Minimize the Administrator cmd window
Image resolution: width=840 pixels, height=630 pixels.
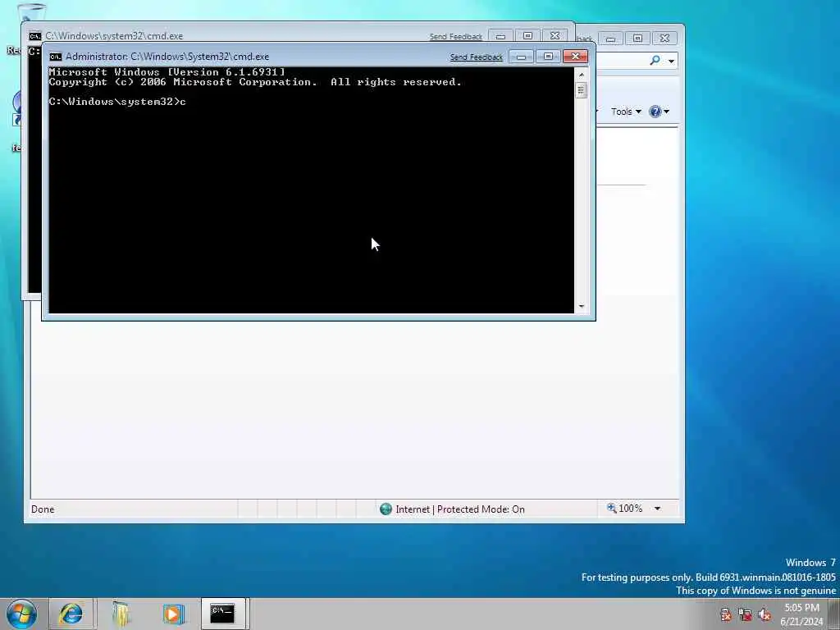[521, 57]
